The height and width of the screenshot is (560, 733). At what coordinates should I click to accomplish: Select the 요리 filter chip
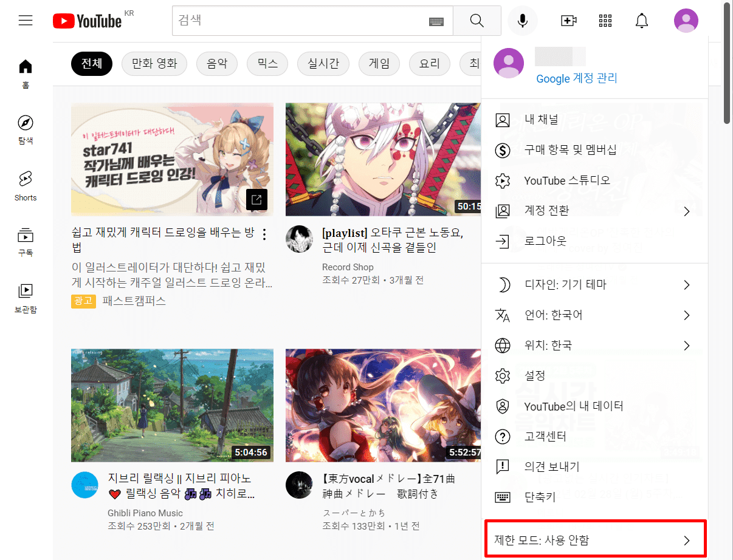pos(430,63)
